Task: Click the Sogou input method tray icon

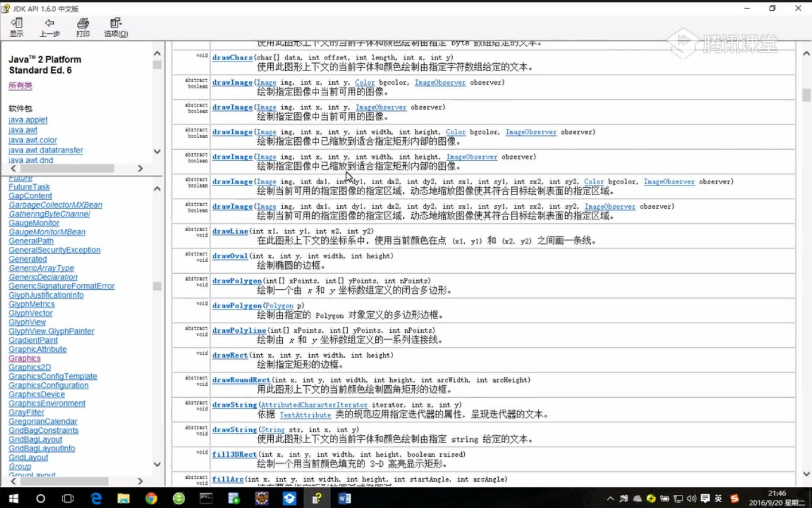Action: (734, 498)
